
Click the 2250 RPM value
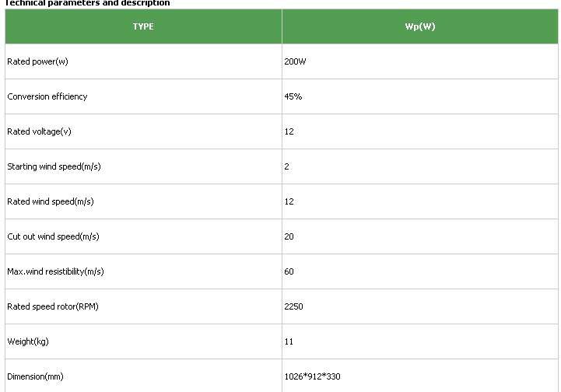click(294, 307)
